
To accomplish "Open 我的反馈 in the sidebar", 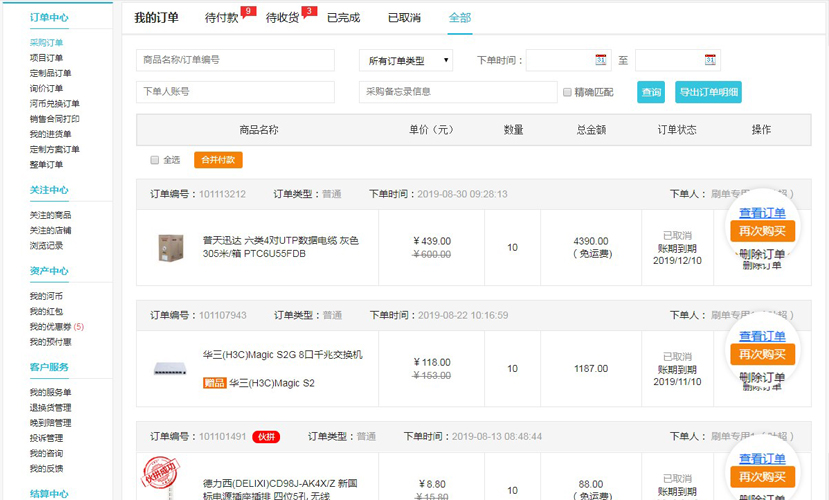I will pyautogui.click(x=46, y=469).
